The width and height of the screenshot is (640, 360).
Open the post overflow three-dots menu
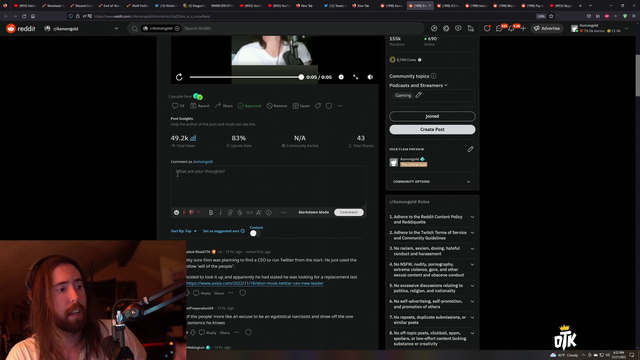tap(340, 106)
